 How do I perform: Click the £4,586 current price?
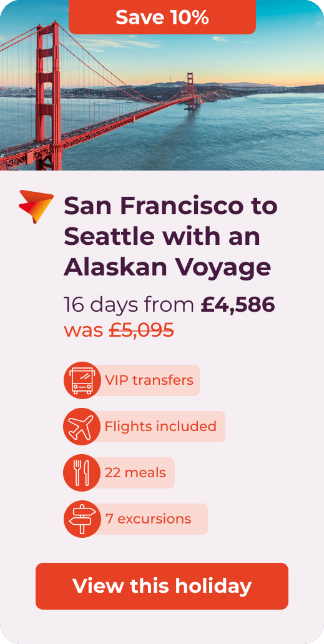point(238,305)
